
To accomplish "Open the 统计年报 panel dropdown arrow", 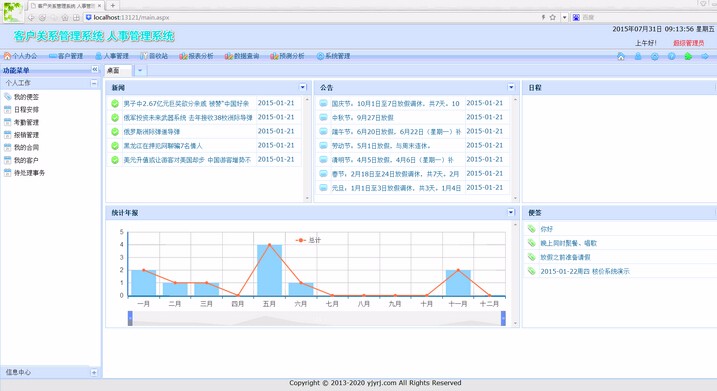I will tap(511, 212).
